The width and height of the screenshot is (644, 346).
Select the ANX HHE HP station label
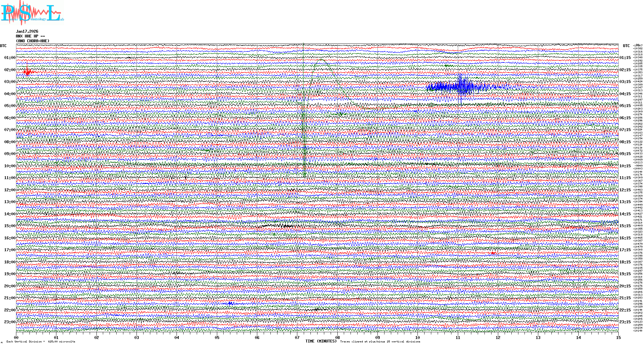[30, 36]
